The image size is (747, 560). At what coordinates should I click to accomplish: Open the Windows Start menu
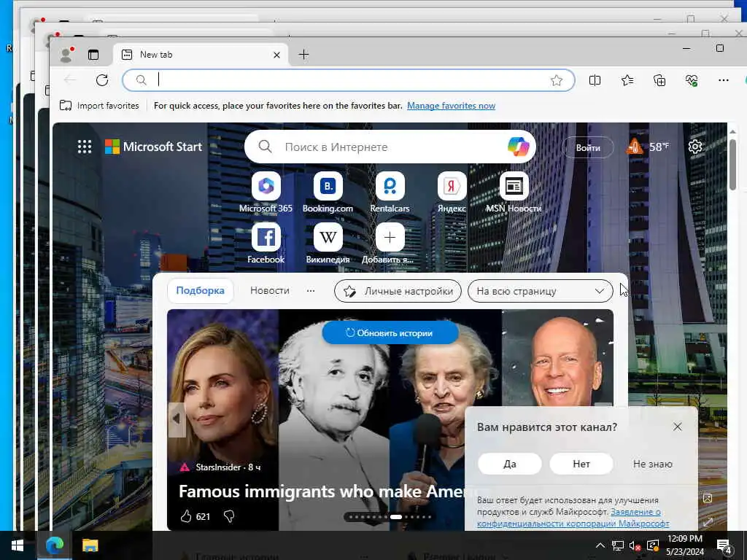click(18, 545)
